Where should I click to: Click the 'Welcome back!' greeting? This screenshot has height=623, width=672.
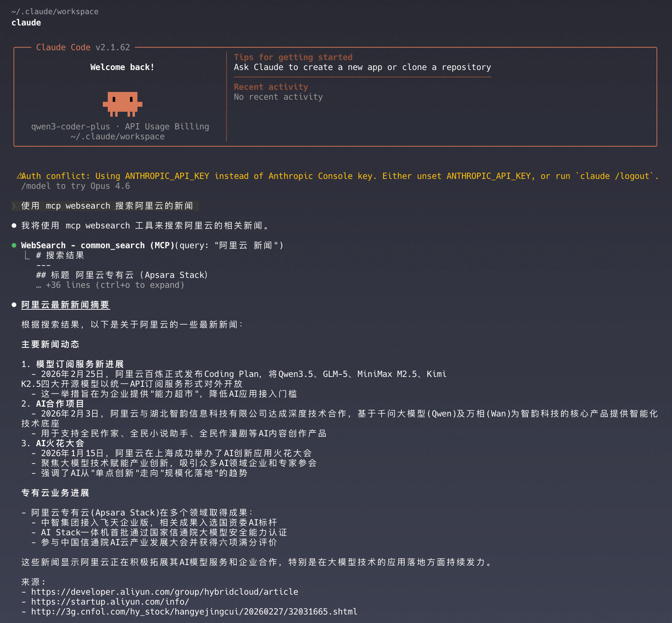pyautogui.click(x=122, y=67)
